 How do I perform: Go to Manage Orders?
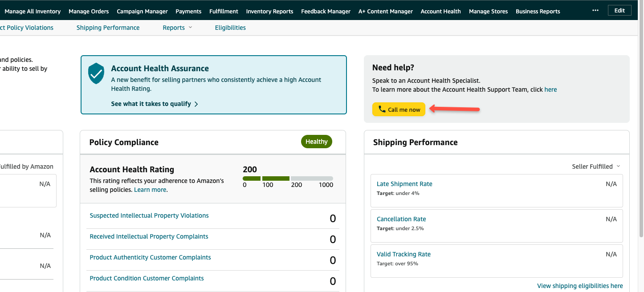click(x=89, y=12)
